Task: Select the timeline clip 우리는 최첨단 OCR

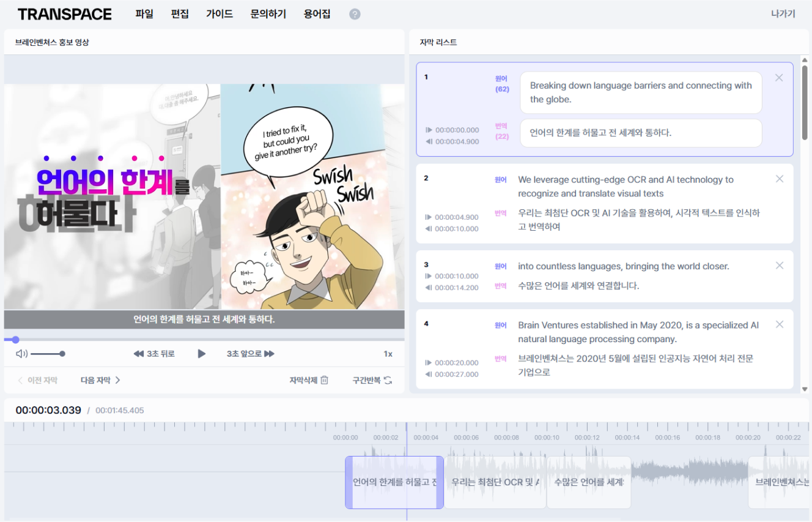Action: point(495,482)
